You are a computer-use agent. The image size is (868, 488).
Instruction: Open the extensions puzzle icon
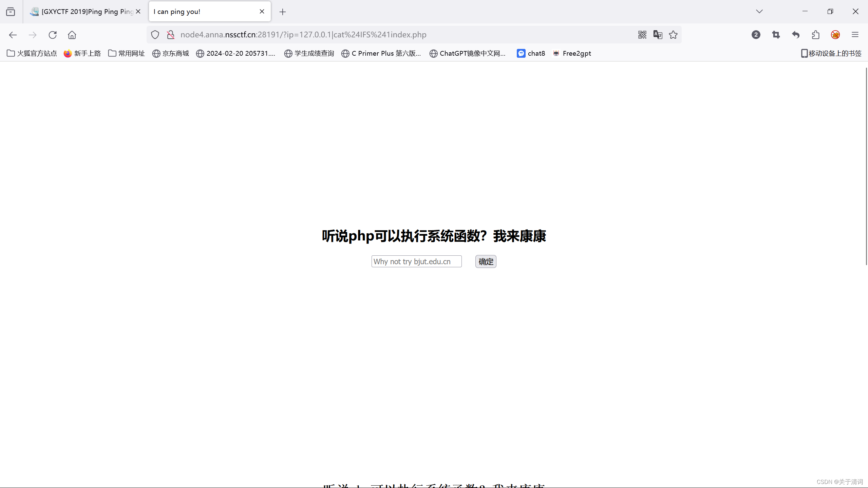[815, 35]
